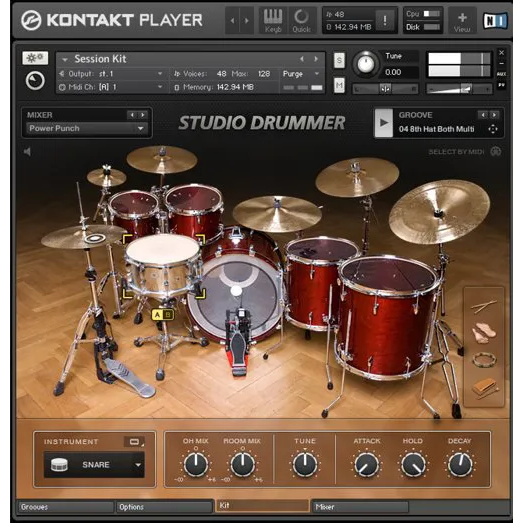Image resolution: width=523 pixels, height=523 pixels.
Task: Select the cowbell block icon
Action: click(x=485, y=388)
